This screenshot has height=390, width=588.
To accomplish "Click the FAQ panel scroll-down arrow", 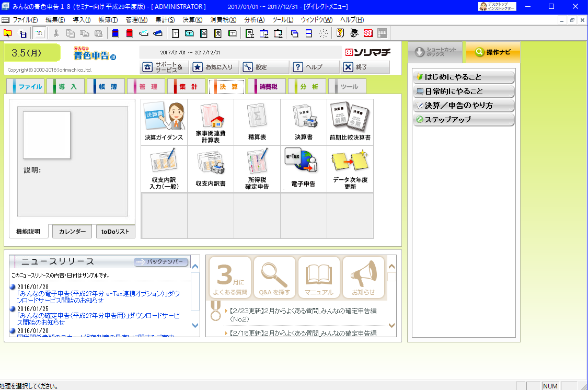I will coord(391,325).
